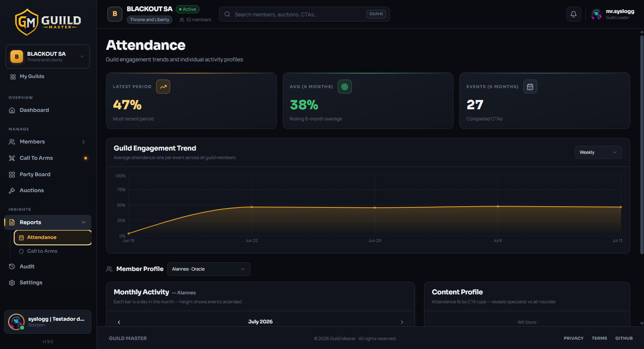644x349 pixels.
Task: Click the latest period trend icon
Action: [x=163, y=87]
